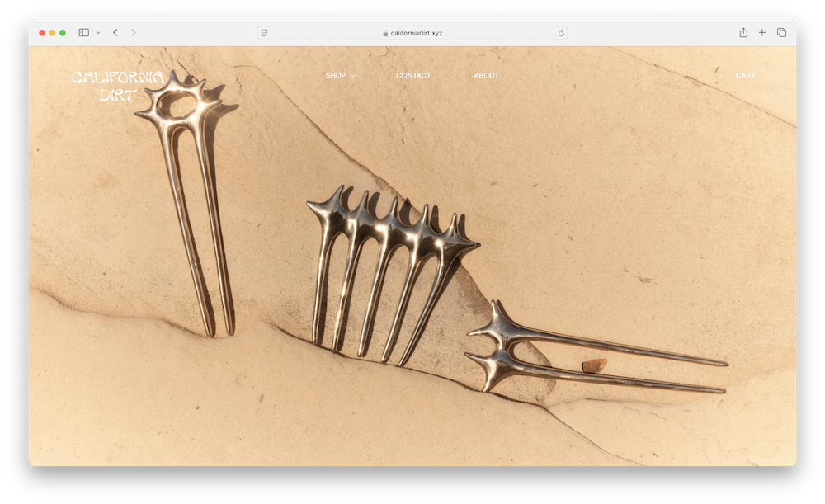Close the Safari window with red button
Viewport: 825px width, 504px height.
[x=42, y=33]
